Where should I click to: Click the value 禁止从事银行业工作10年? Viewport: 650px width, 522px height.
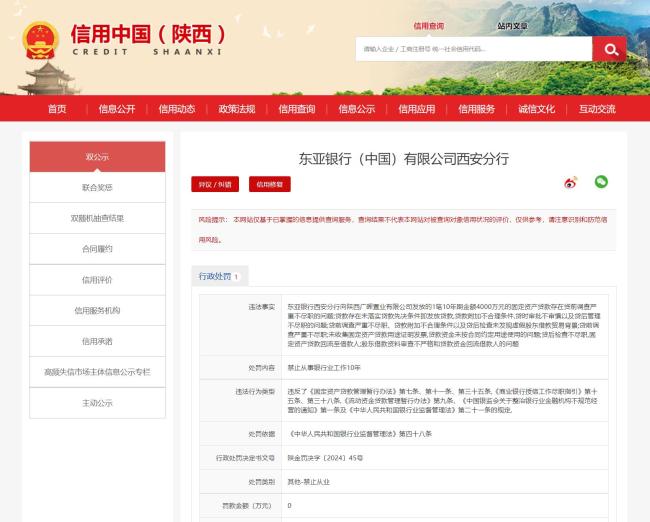[x=324, y=368]
